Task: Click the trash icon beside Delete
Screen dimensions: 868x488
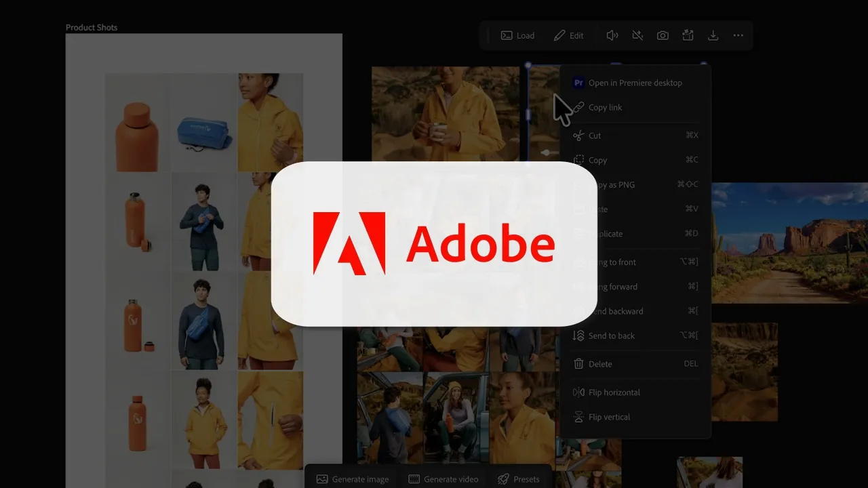Action: point(578,364)
